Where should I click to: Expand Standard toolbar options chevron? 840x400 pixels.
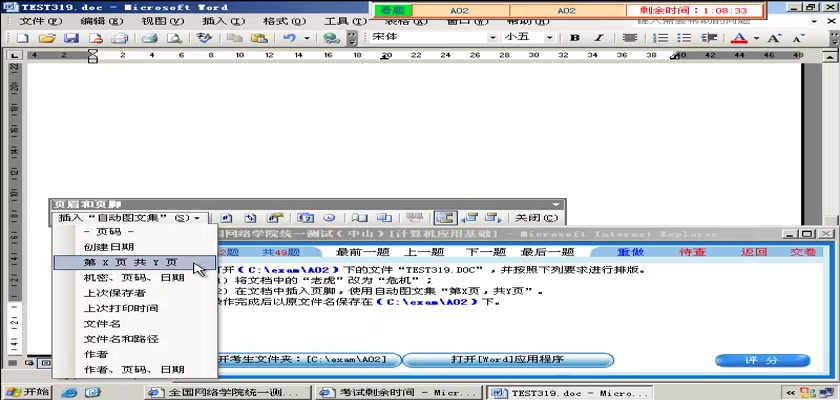351,38
